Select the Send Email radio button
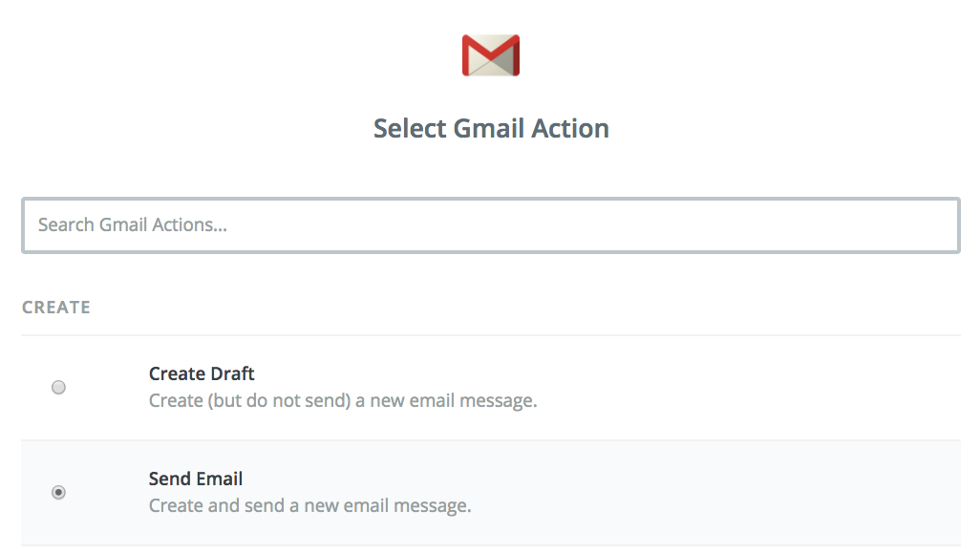Image resolution: width=980 pixels, height=554 pixels. pyautogui.click(x=58, y=492)
